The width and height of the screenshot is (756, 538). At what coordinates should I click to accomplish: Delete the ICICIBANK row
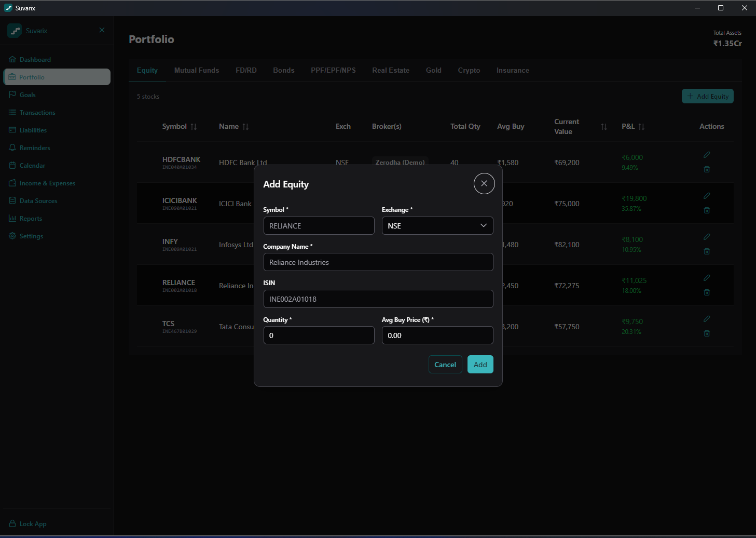[x=707, y=210]
